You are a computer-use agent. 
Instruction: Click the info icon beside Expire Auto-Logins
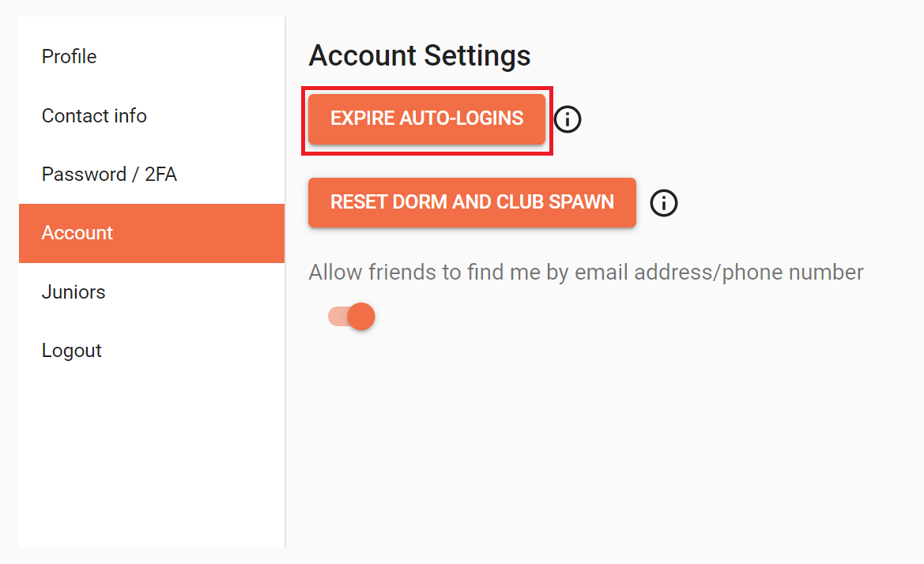click(x=568, y=119)
